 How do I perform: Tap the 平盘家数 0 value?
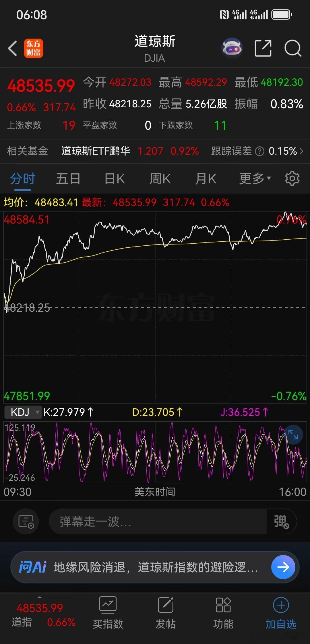point(148,125)
